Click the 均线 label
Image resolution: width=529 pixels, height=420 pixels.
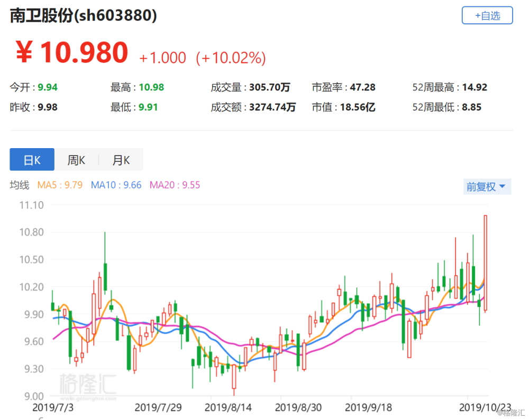click(x=19, y=185)
